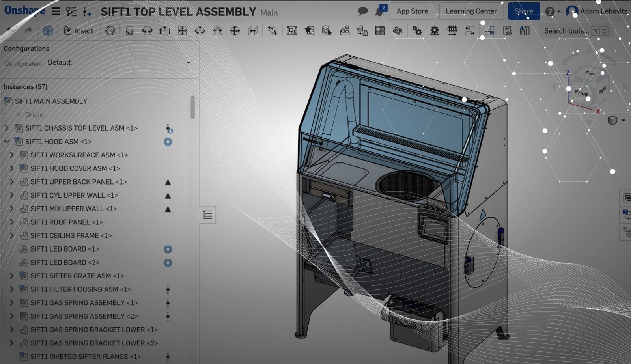Select the Gear relation tool
Screen dimensions: 631x364
click(417, 31)
